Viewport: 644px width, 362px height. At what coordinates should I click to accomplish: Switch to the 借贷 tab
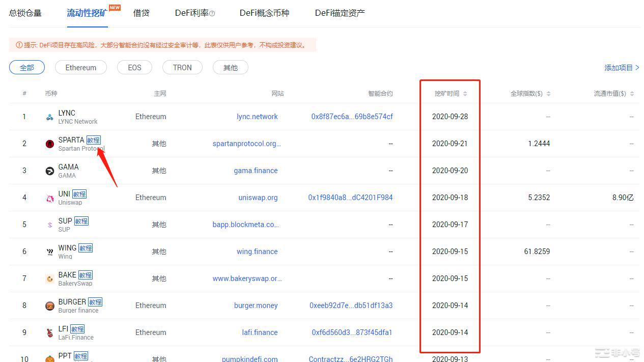tap(141, 13)
